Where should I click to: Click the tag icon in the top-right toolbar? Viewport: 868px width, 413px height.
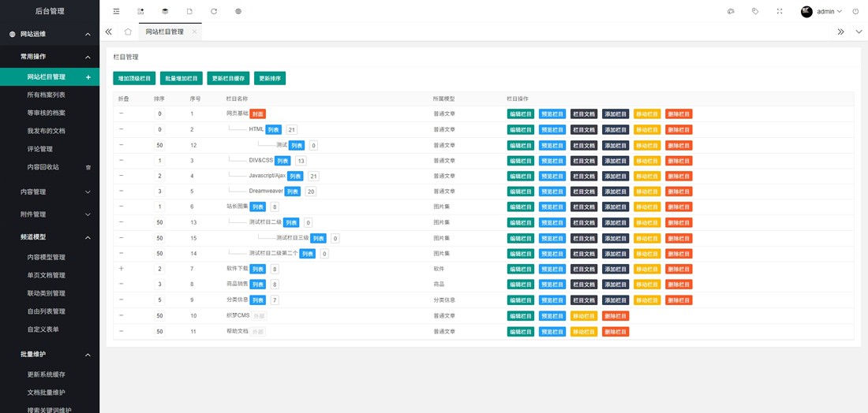[x=755, y=12]
